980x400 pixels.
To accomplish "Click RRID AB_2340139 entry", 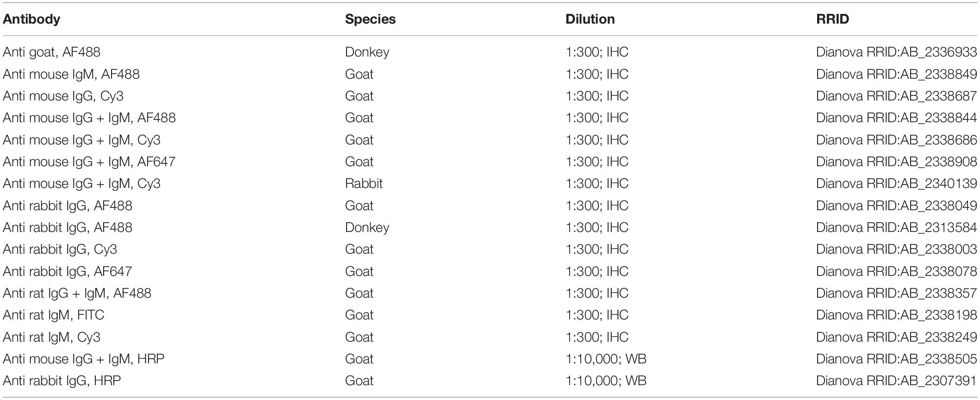I will point(896,183).
